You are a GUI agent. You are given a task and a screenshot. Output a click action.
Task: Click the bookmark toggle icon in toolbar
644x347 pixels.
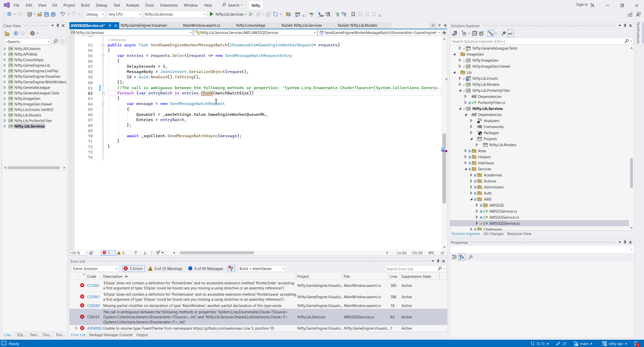pos(353,14)
